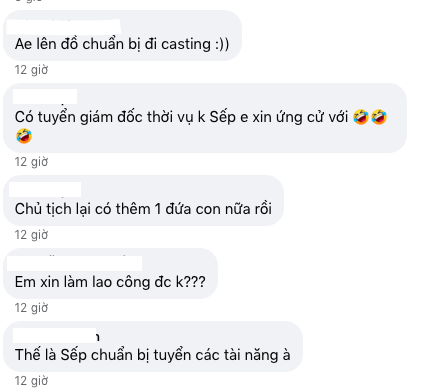The image size is (446, 392).
Task: Open timestamp under 'Thế là Sếp' comment
Action: pyautogui.click(x=31, y=381)
